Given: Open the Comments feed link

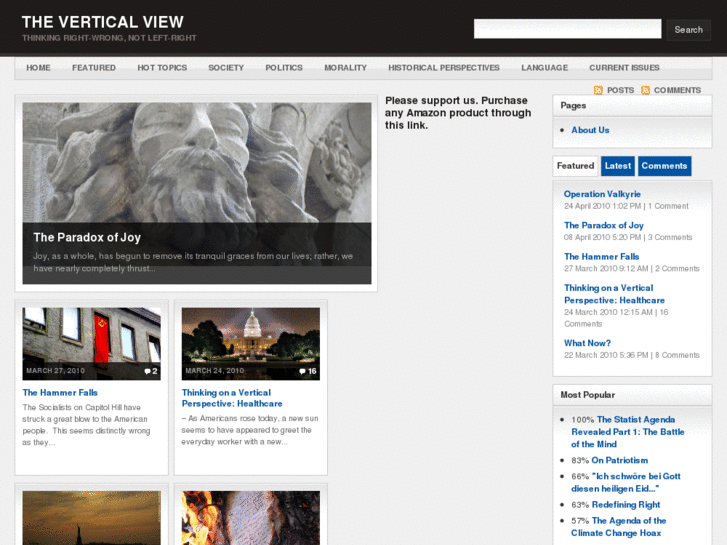Looking at the screenshot, I should 677,90.
